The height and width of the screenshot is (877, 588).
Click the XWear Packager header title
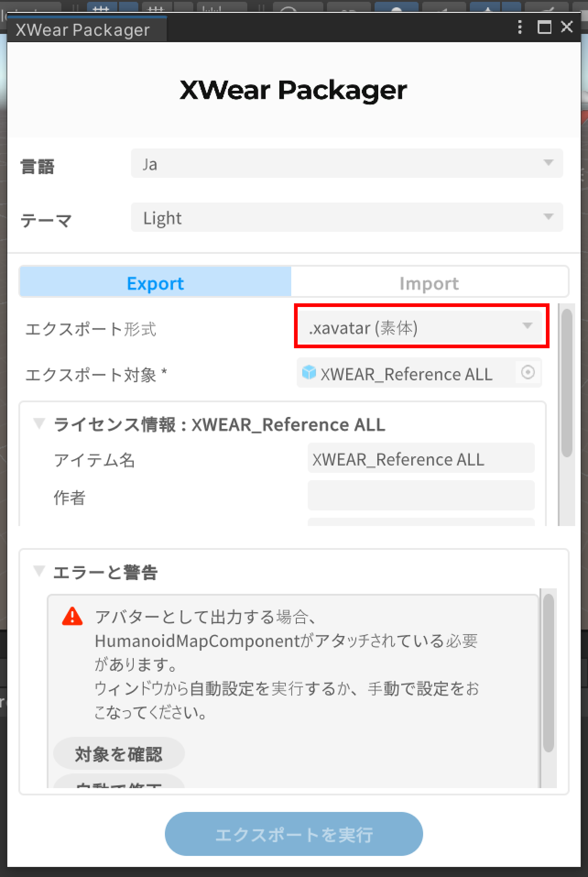(293, 90)
